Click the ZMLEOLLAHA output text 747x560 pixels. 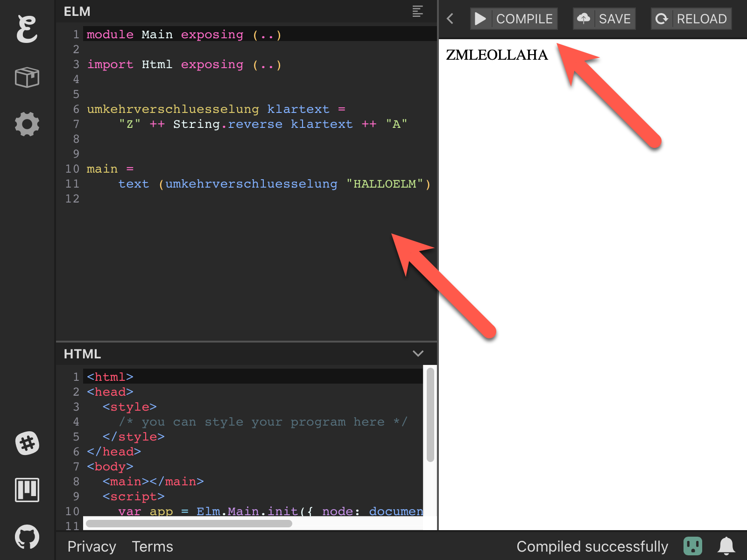click(x=497, y=55)
